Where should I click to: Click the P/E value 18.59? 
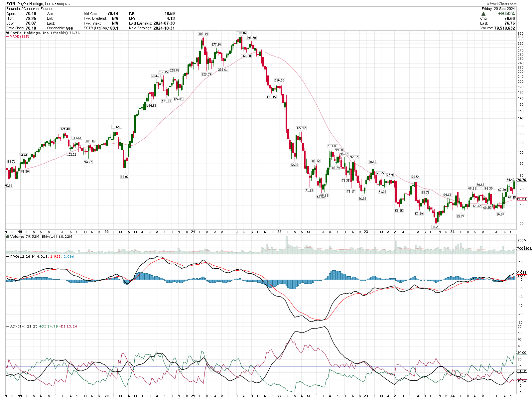[x=170, y=14]
